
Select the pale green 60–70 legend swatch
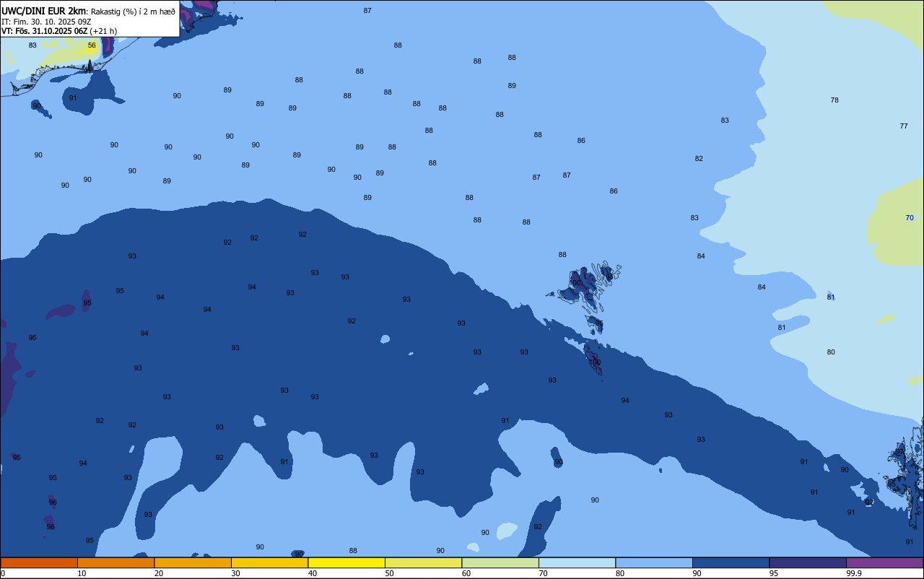pos(500,562)
